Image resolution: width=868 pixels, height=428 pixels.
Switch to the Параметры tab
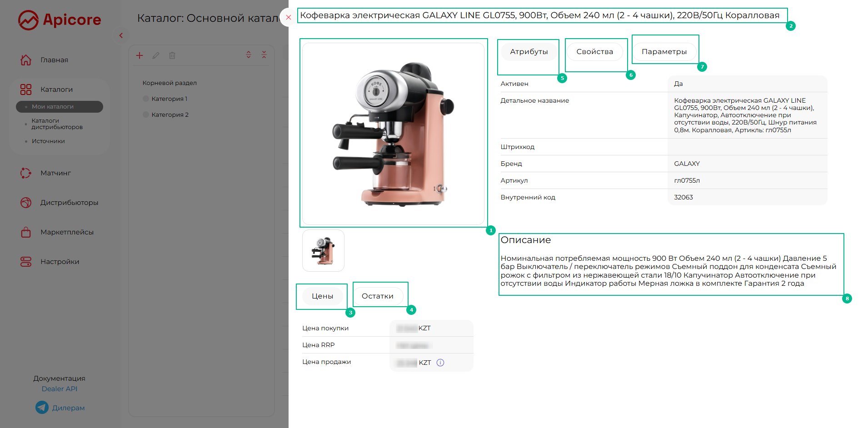click(664, 52)
